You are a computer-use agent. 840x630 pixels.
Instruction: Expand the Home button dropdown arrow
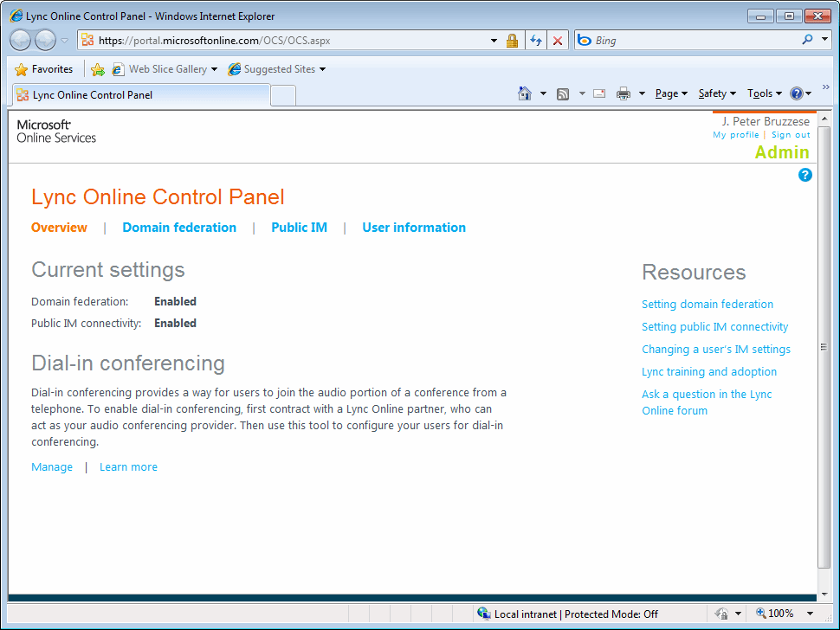click(543, 93)
